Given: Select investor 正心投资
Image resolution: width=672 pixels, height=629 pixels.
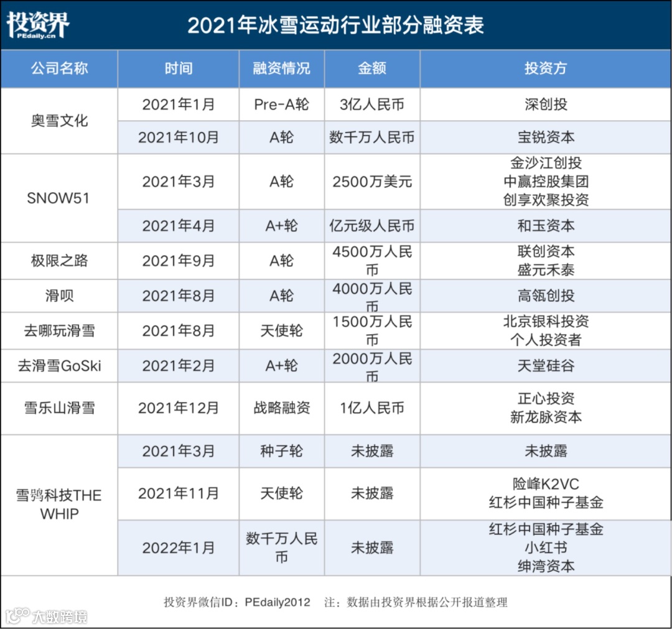Looking at the screenshot, I should [x=546, y=399].
